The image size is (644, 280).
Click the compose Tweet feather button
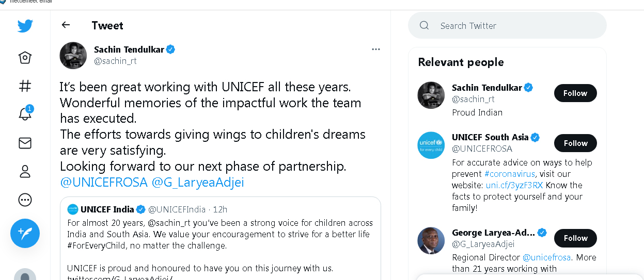[25, 233]
